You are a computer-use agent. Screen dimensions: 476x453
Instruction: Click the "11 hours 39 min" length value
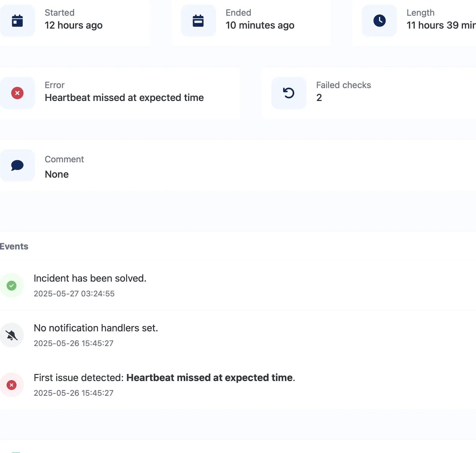tap(441, 25)
